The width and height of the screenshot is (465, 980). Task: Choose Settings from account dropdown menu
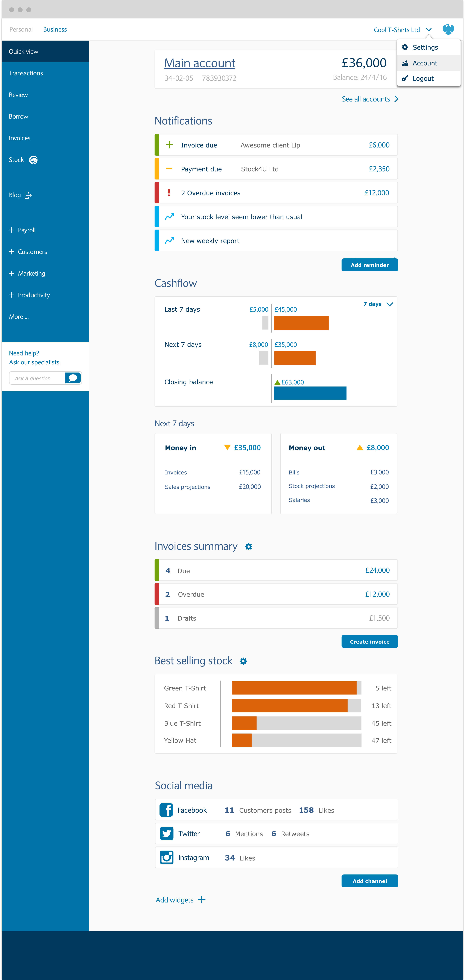pos(429,47)
